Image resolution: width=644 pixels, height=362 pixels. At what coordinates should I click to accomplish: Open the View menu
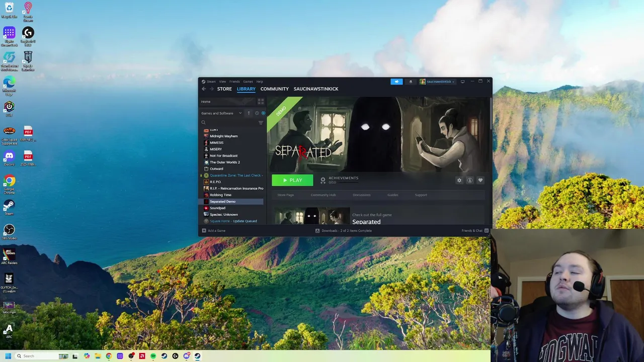click(x=222, y=81)
